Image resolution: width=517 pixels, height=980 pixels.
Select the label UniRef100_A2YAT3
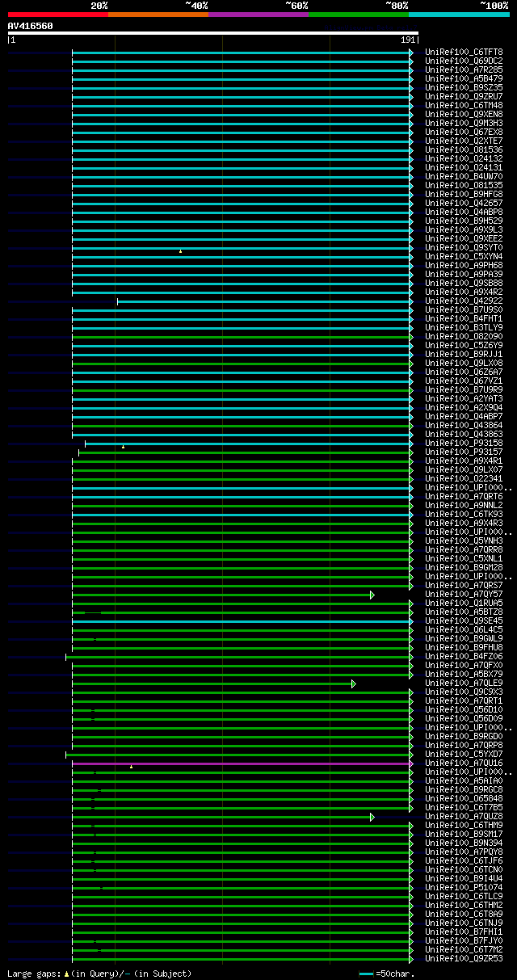click(x=464, y=398)
